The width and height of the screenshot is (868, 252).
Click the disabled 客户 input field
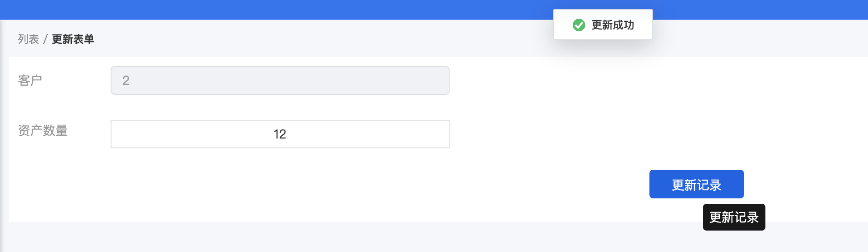pos(280,80)
